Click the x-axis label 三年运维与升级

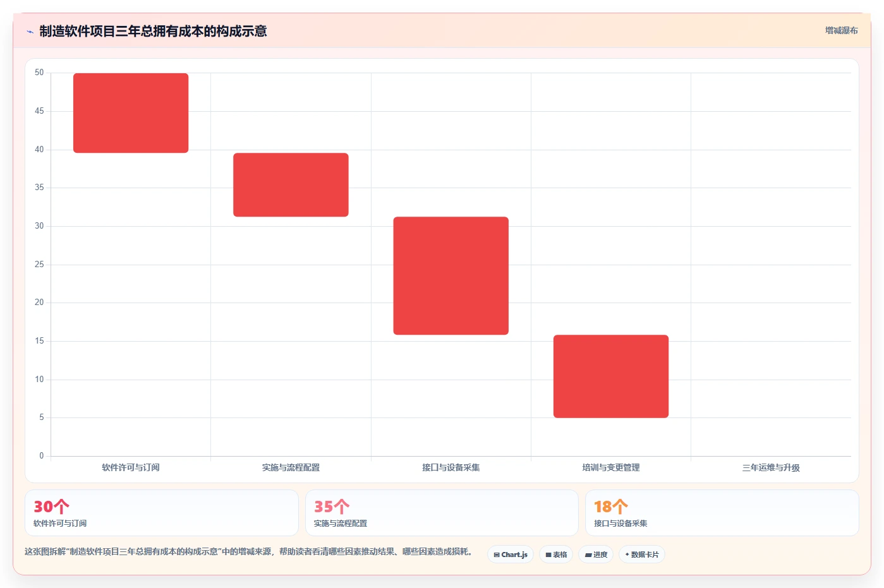tap(771, 467)
